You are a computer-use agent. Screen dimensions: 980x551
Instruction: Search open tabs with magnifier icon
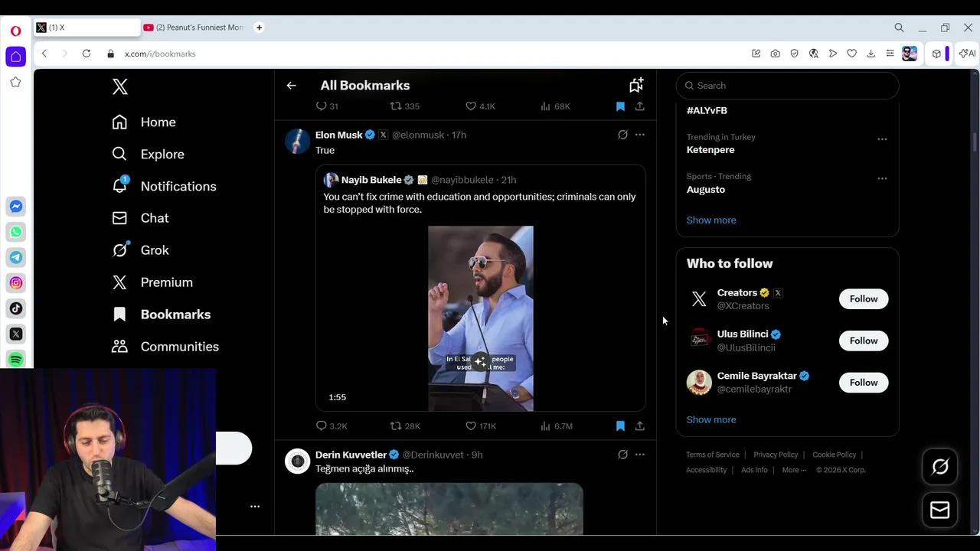click(899, 28)
